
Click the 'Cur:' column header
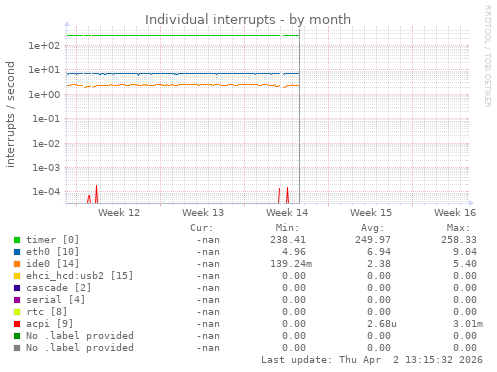click(x=201, y=228)
